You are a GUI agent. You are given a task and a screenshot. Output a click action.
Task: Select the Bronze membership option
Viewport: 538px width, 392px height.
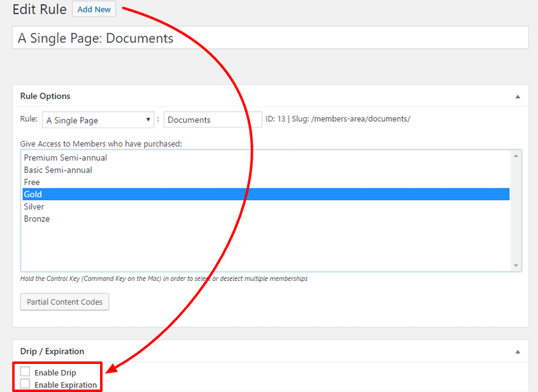(x=36, y=219)
